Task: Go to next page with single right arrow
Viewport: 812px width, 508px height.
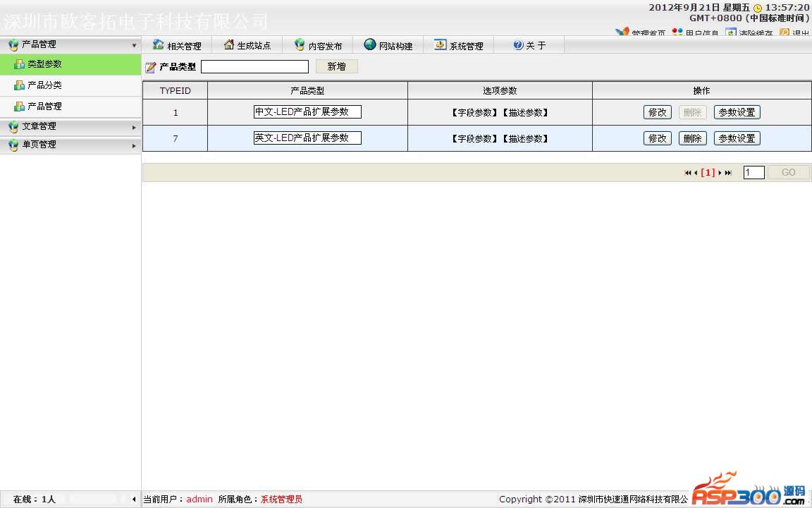Action: [720, 173]
